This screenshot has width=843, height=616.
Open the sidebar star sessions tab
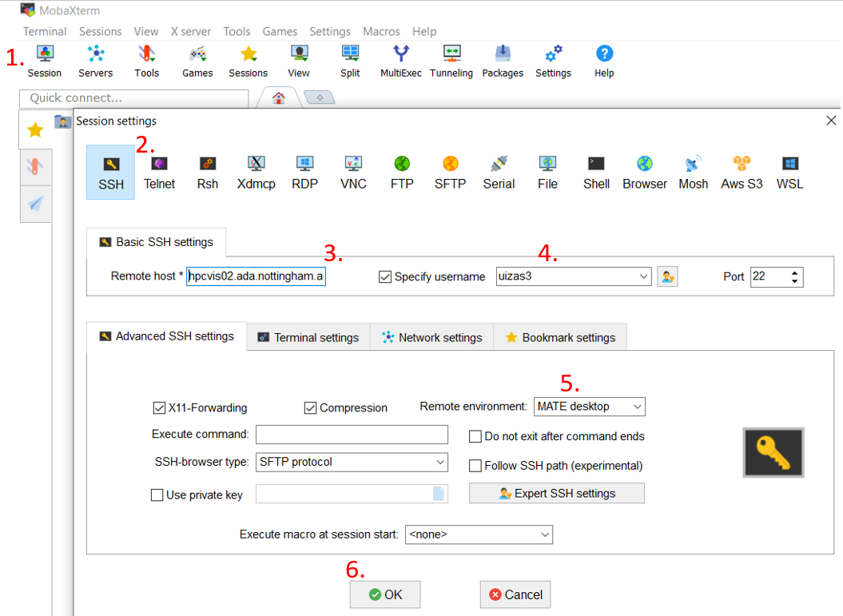35,129
